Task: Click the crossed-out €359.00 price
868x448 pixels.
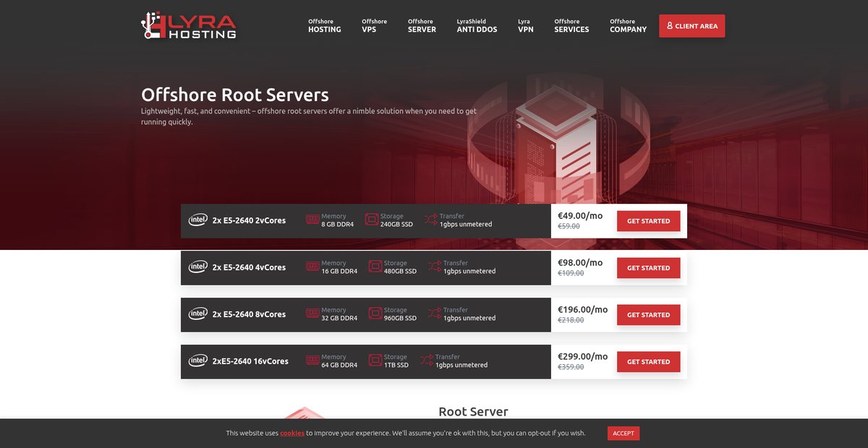Action: click(x=571, y=367)
